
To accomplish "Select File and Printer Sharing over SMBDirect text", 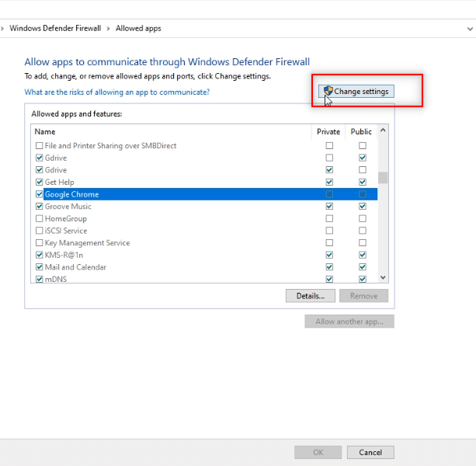I will pyautogui.click(x=110, y=146).
